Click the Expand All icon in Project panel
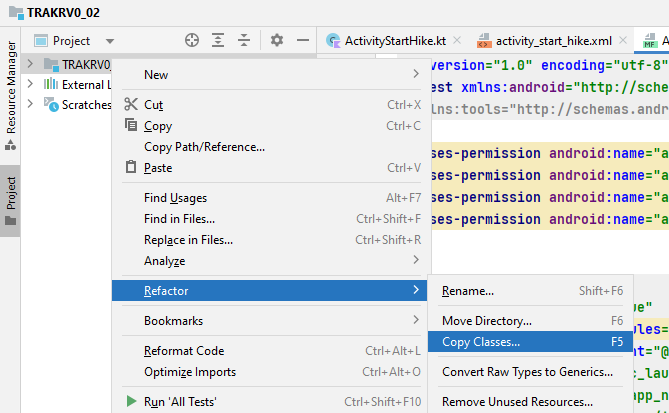Screen dimensions: 669x413 click(x=218, y=41)
